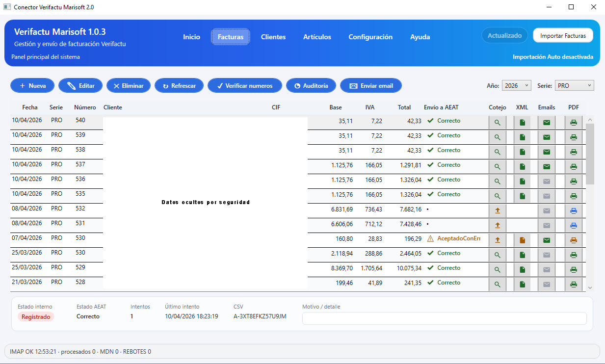Click Enviar email button
This screenshot has height=364, width=605.
tap(371, 85)
